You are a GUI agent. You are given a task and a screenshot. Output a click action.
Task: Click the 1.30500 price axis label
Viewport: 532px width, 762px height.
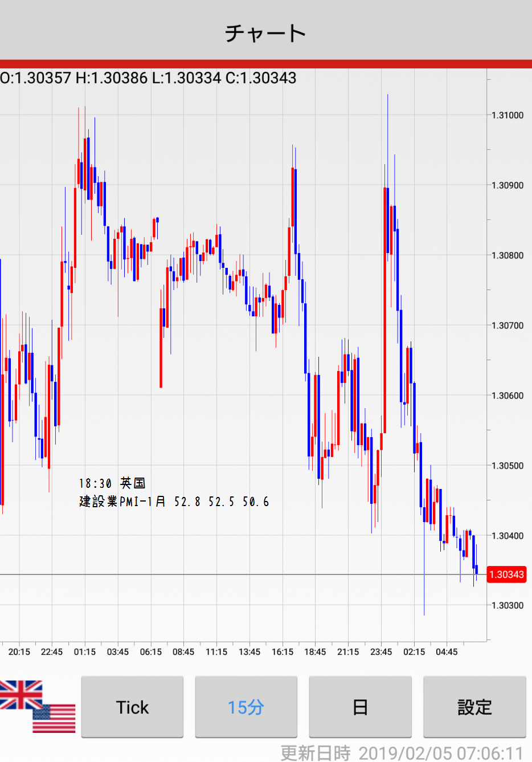507,466
